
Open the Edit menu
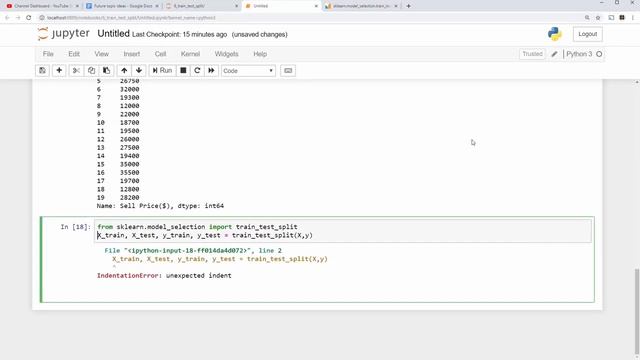coord(74,54)
